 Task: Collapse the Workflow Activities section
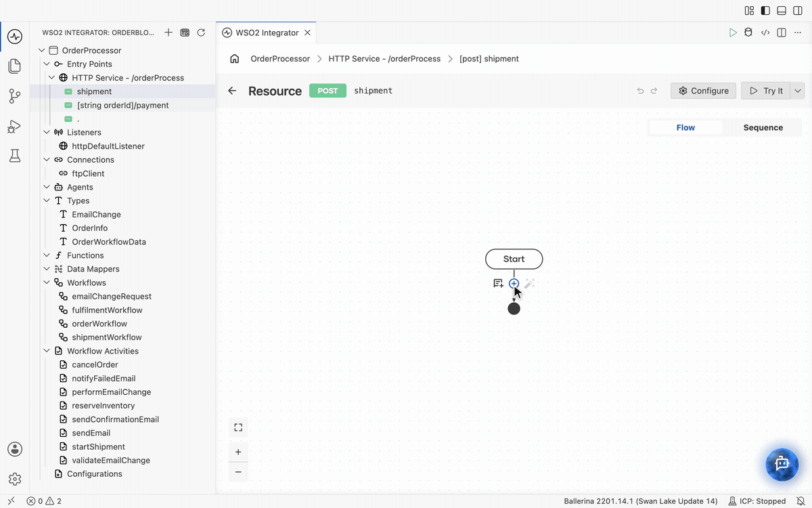pyautogui.click(x=47, y=351)
